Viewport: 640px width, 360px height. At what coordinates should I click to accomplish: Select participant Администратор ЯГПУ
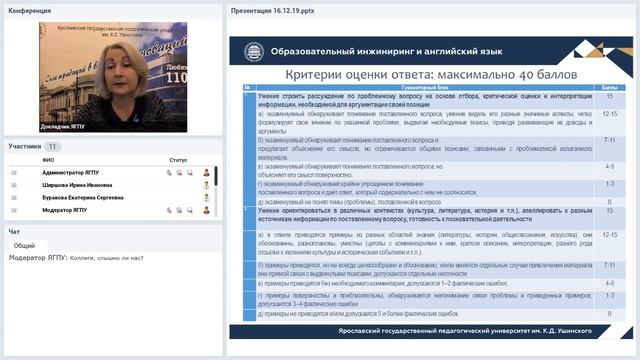(x=71, y=173)
